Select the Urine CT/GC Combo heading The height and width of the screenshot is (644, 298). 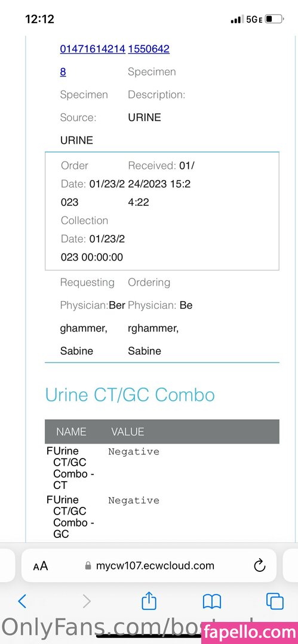click(130, 395)
